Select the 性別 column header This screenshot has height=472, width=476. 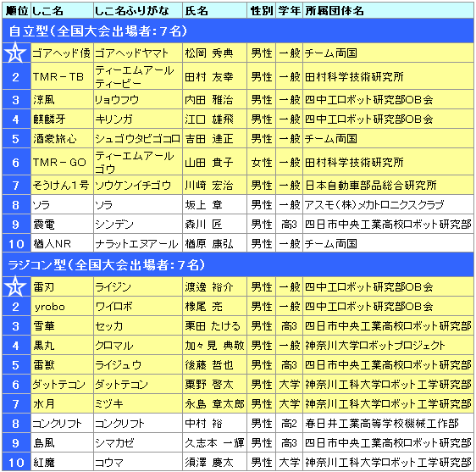262,11
